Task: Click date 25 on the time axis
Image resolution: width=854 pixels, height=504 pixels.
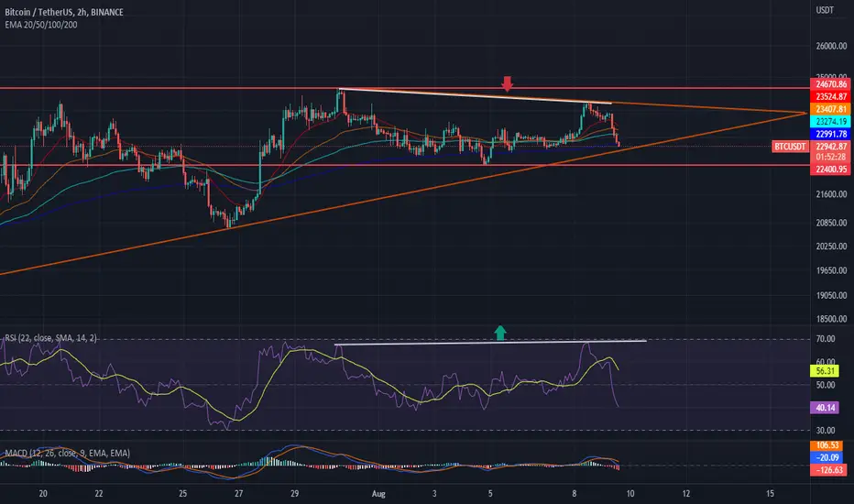Action: coord(182,494)
